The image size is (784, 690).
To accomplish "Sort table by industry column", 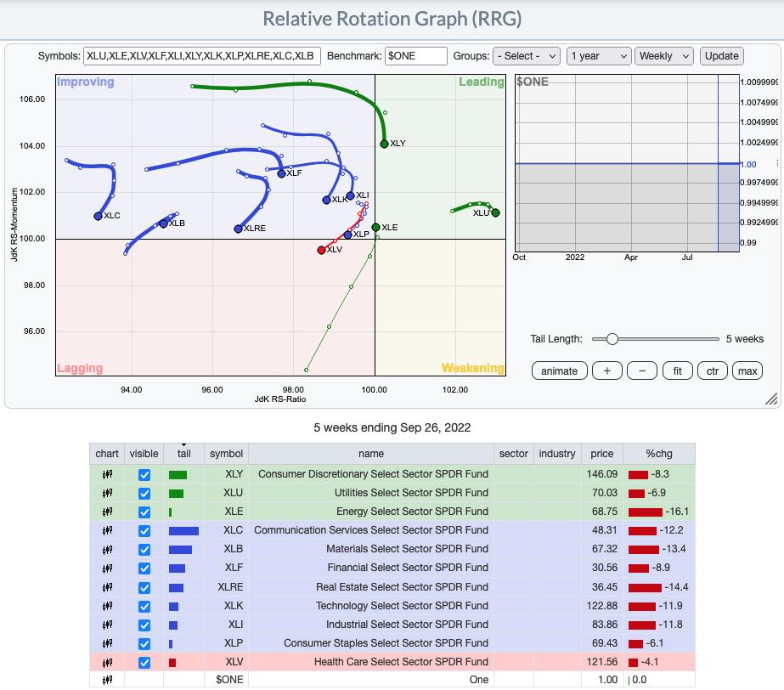I will click(557, 454).
